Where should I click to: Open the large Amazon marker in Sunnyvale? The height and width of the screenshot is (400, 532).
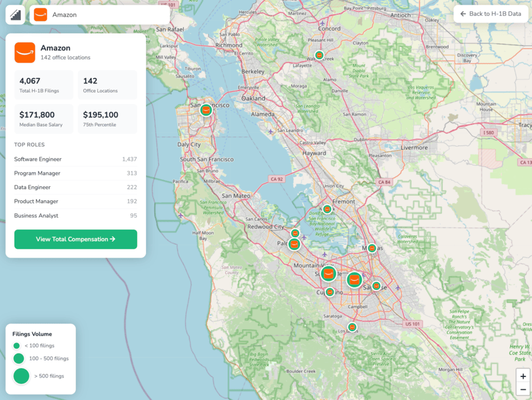[x=329, y=274]
